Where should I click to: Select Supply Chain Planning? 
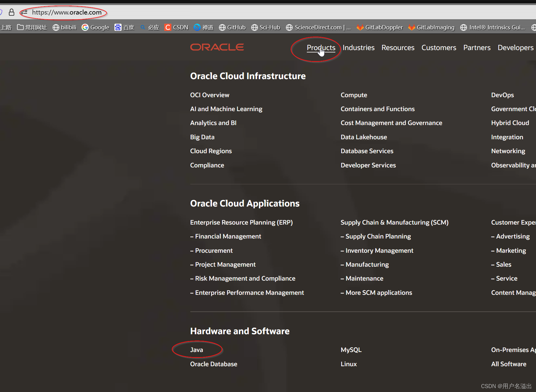(376, 236)
